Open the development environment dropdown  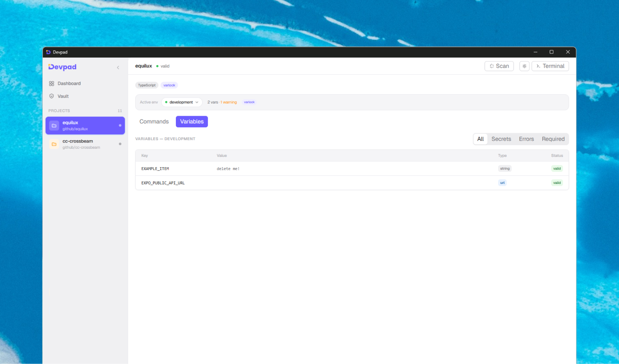[x=182, y=102]
